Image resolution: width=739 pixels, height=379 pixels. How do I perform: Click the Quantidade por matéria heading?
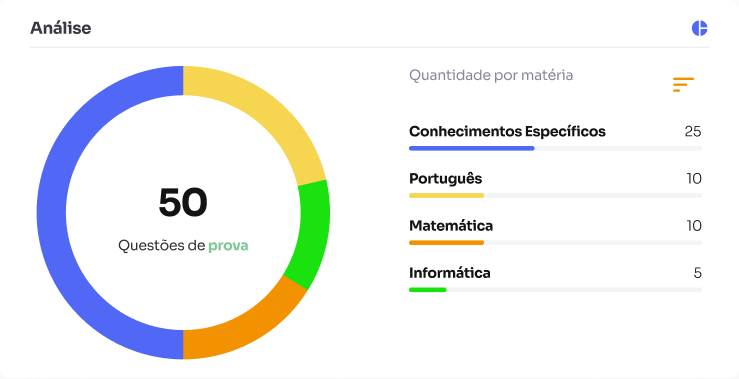tap(491, 75)
